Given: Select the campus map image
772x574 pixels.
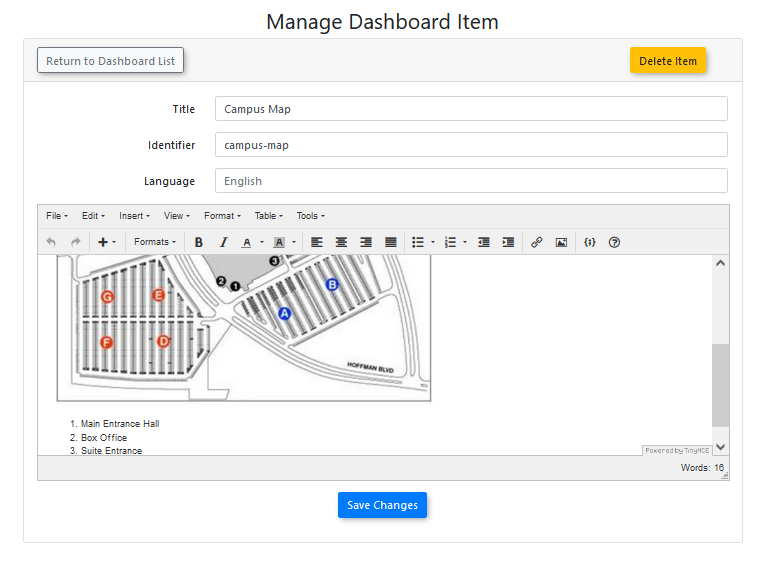Looking at the screenshot, I should point(244,327).
